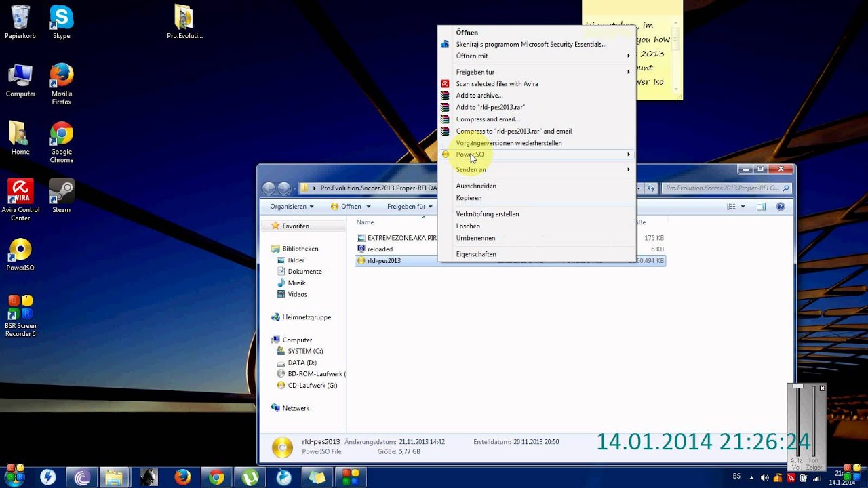Image resolution: width=868 pixels, height=488 pixels.
Task: Open uTorrent from the taskbar
Action: (250, 477)
